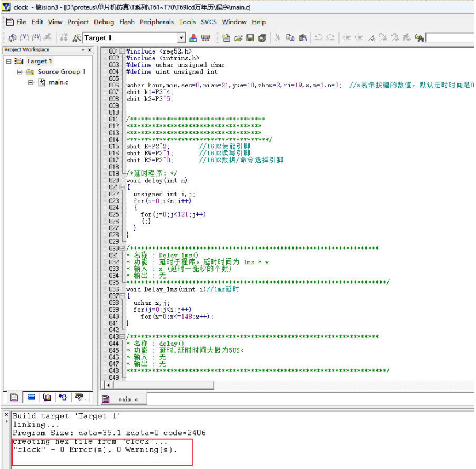Collapse the Target 1 tree node
The width and height of the screenshot is (476, 469).
(9, 61)
